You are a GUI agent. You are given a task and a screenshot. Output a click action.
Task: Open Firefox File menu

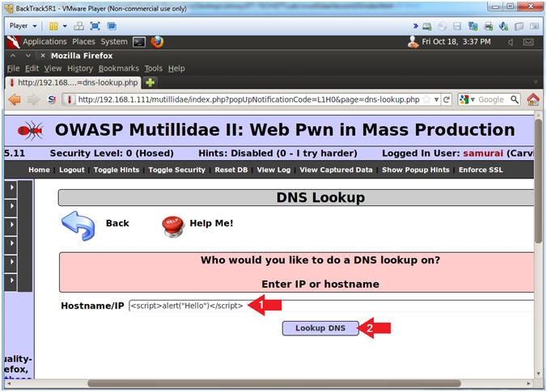(x=13, y=69)
